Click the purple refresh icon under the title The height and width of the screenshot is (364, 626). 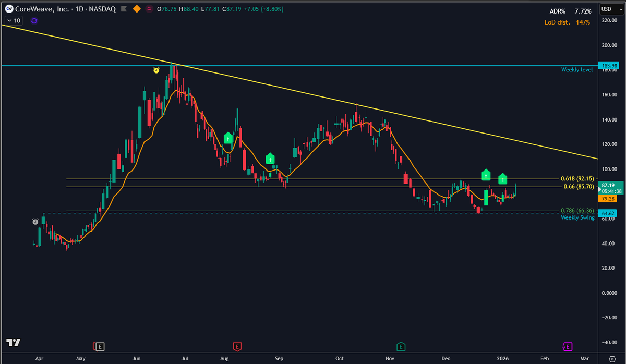(x=34, y=20)
